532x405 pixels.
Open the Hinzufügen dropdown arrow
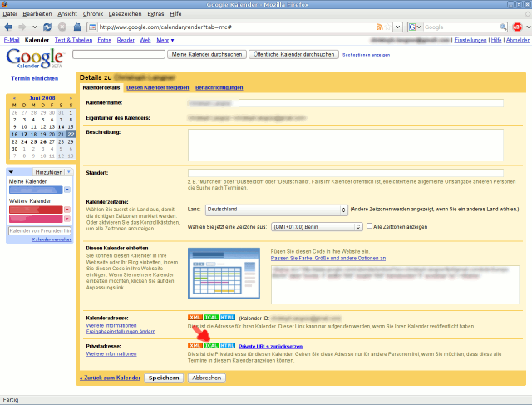point(69,172)
